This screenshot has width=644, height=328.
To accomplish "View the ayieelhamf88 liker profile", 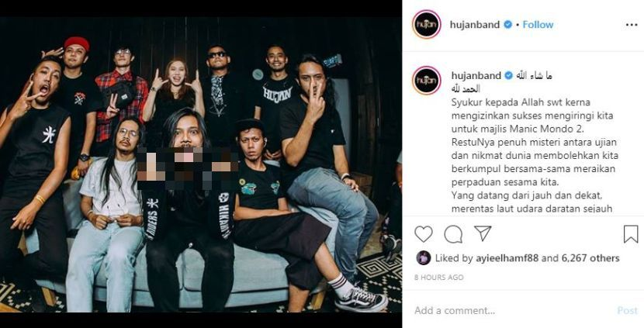I will 508,258.
